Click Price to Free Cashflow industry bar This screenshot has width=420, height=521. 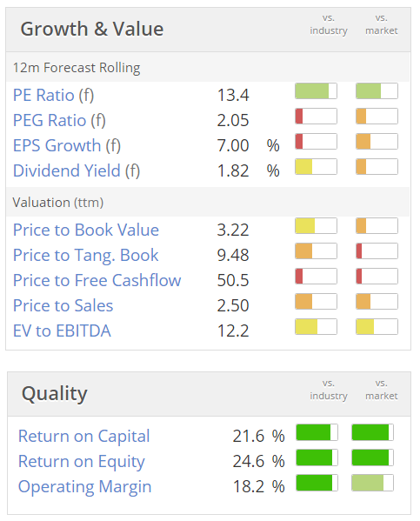(316, 277)
